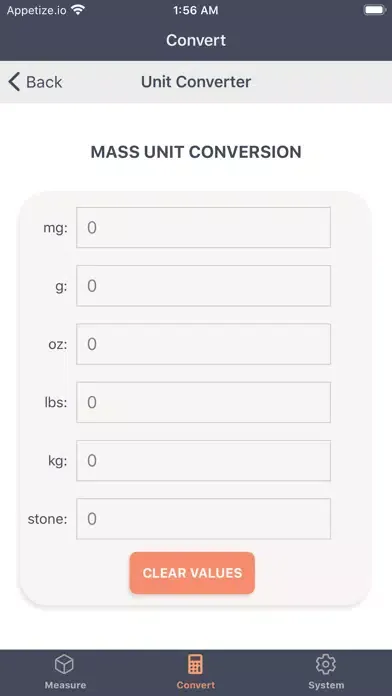Focus the mg input field
This screenshot has height=696, width=392.
click(x=203, y=227)
